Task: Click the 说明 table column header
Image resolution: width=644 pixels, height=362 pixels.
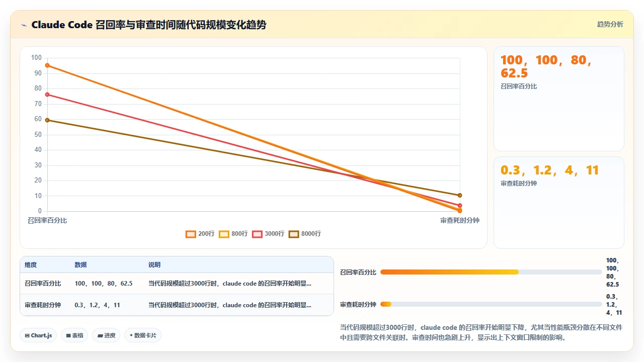Action: click(154, 265)
